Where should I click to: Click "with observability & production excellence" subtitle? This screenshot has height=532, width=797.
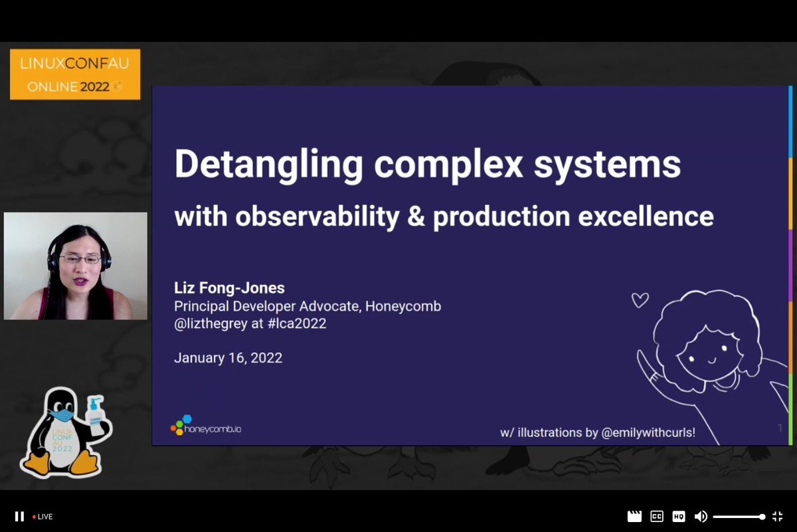click(x=444, y=217)
